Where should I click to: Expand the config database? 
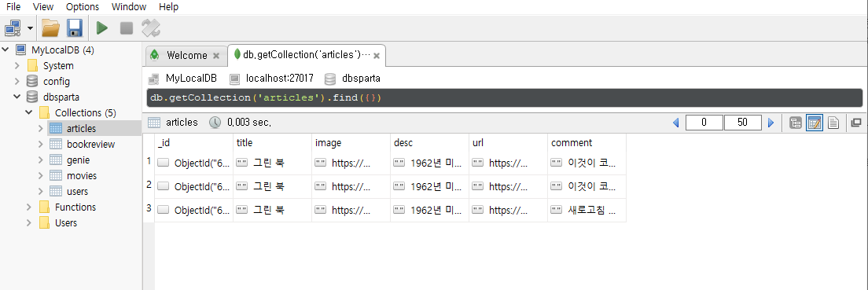[x=17, y=82]
